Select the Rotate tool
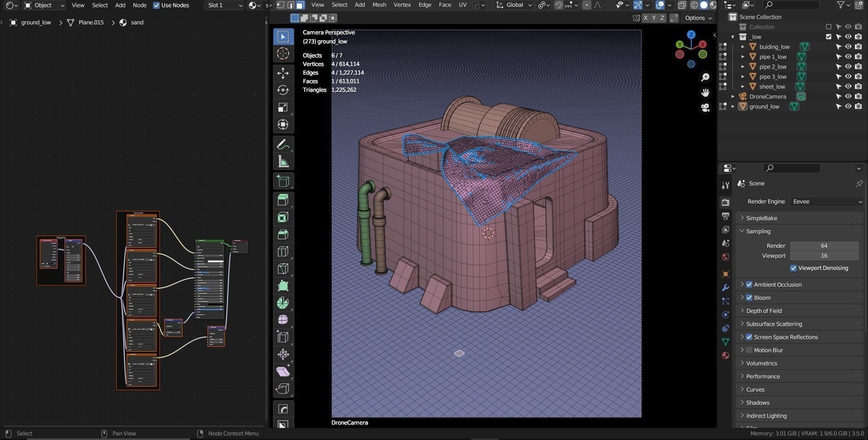Image resolution: width=868 pixels, height=440 pixels. 283,90
